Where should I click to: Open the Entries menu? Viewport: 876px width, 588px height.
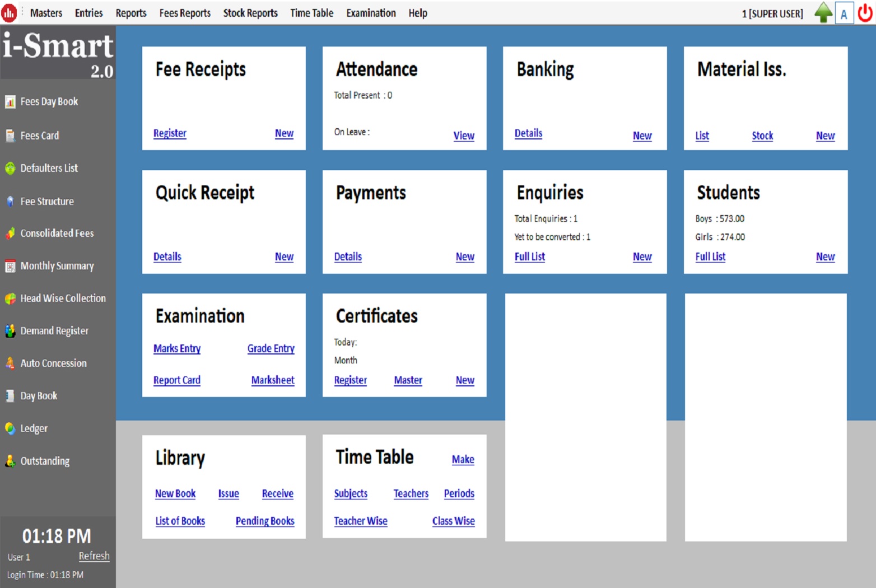tap(89, 13)
